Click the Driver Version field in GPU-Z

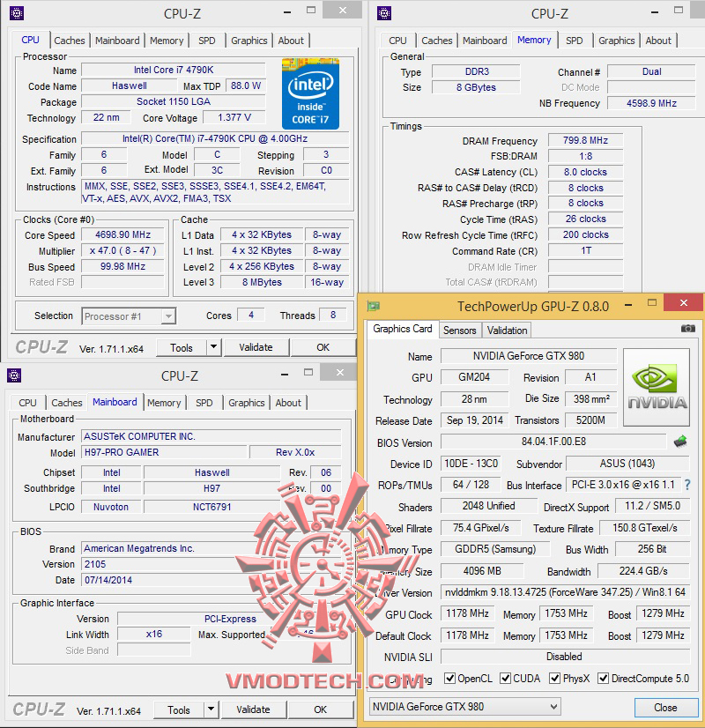[565, 592]
